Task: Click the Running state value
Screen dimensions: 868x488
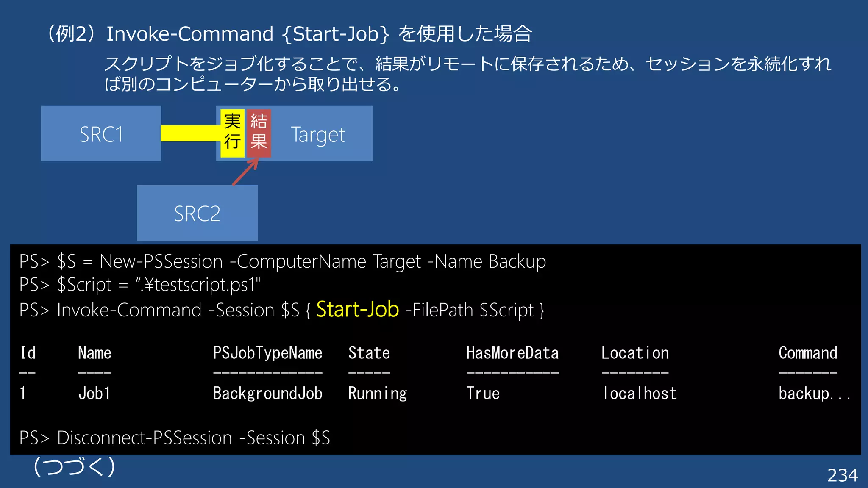Action: pos(377,394)
